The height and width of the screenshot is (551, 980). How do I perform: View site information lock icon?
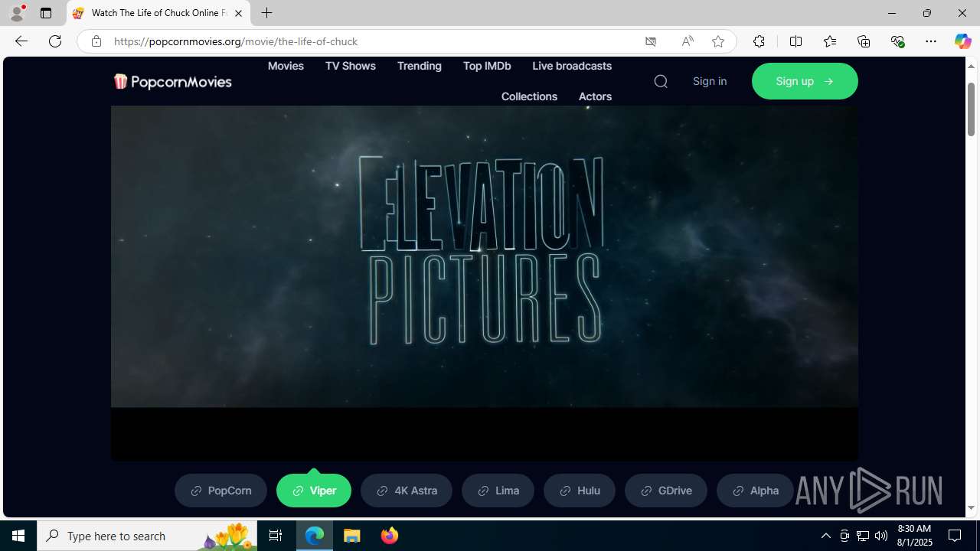point(96,41)
